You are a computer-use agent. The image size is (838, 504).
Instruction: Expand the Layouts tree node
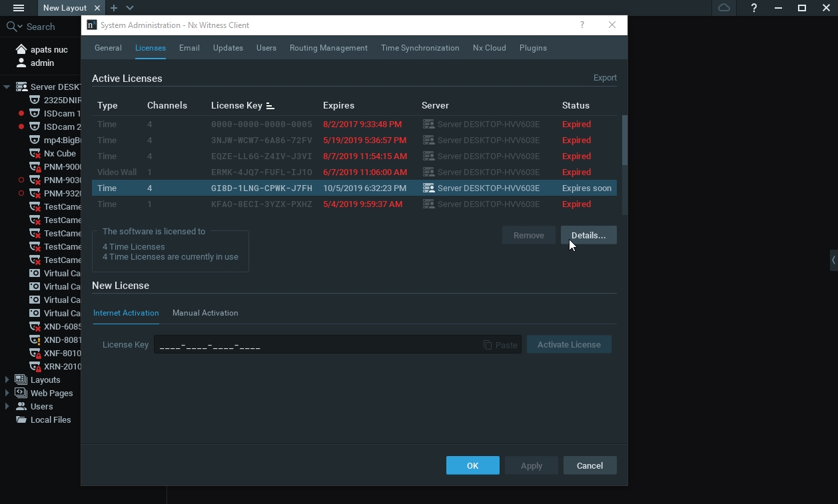7,379
